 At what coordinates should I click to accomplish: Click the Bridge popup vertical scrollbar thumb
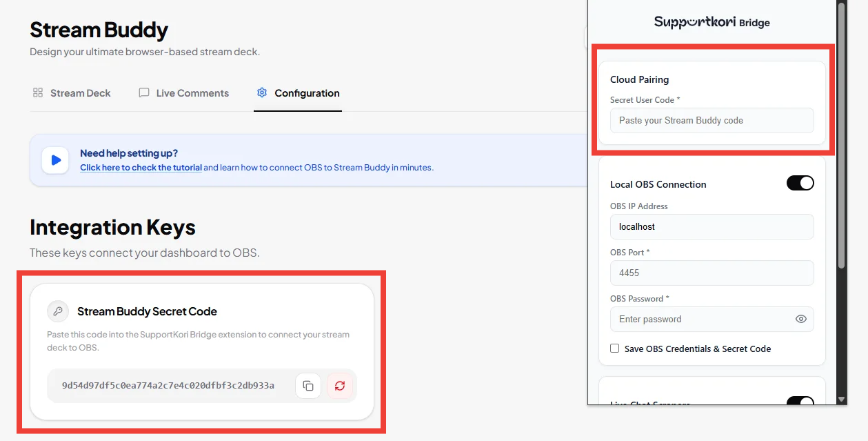pyautogui.click(x=841, y=135)
